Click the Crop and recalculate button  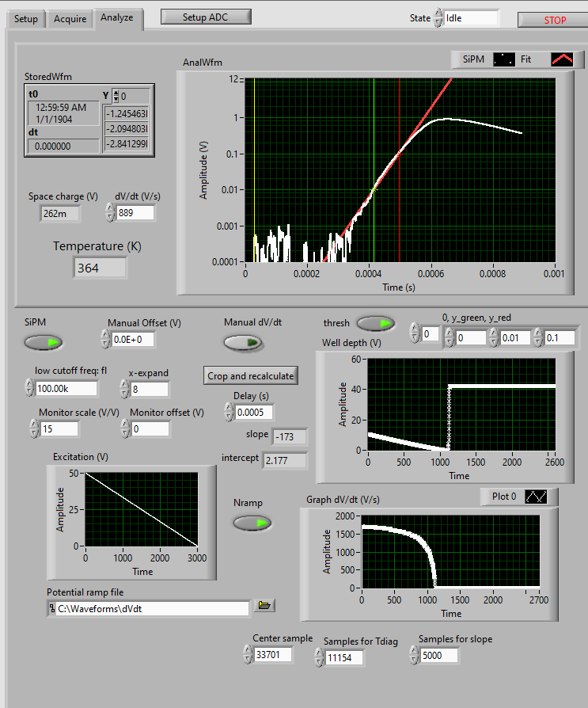pyautogui.click(x=251, y=375)
